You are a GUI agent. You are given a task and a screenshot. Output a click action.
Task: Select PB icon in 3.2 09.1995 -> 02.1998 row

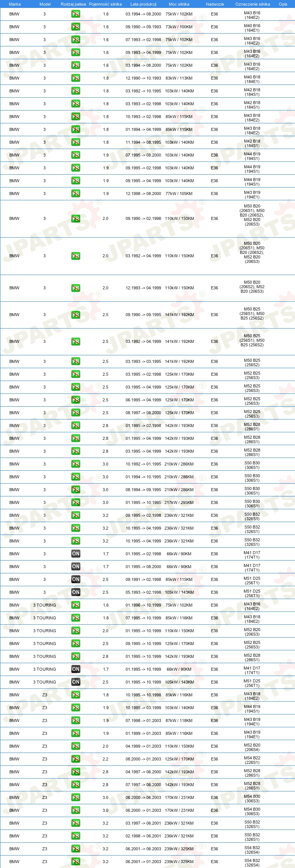(x=75, y=515)
